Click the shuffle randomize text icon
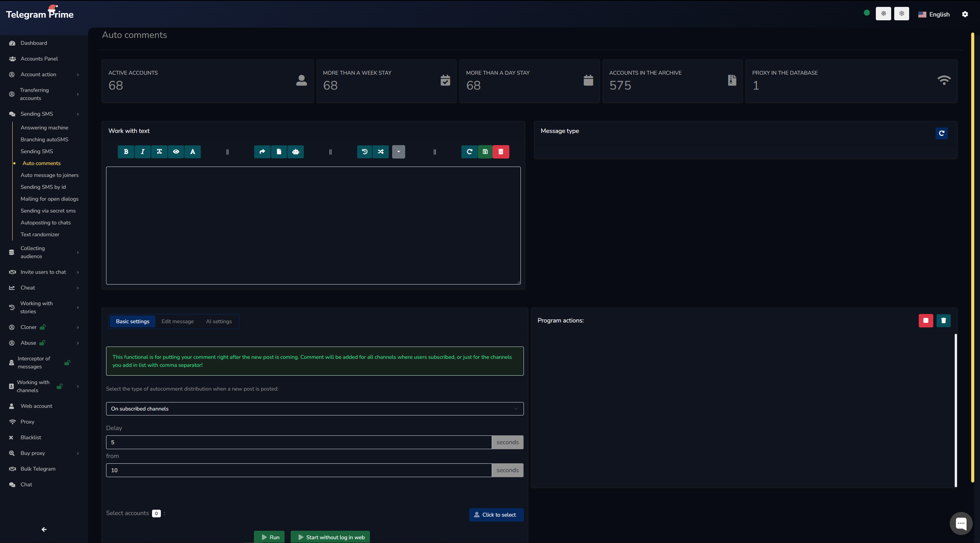The width and height of the screenshot is (980, 543). click(381, 152)
